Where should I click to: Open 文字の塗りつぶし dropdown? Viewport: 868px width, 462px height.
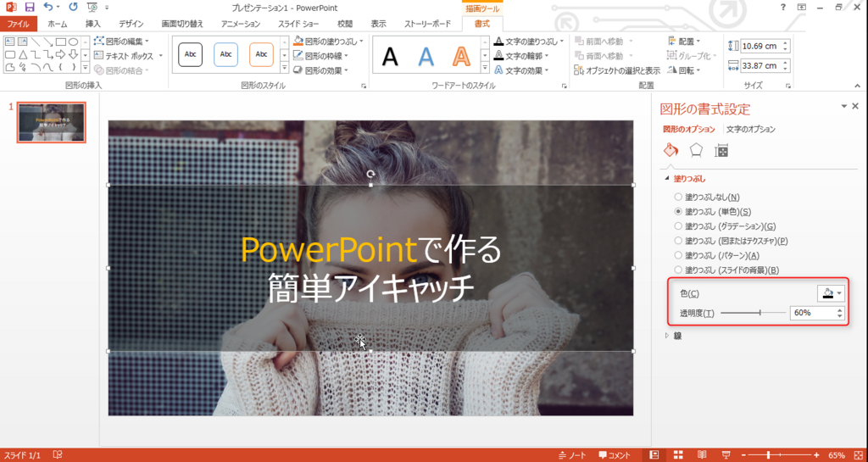pyautogui.click(x=561, y=41)
